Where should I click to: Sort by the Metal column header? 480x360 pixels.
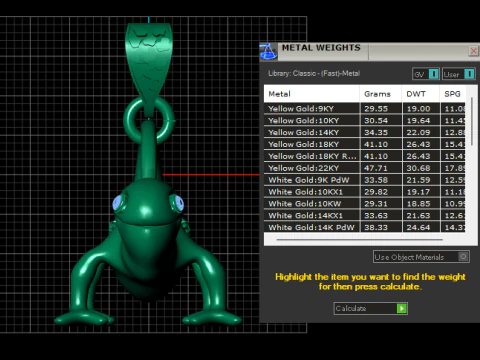pos(311,94)
